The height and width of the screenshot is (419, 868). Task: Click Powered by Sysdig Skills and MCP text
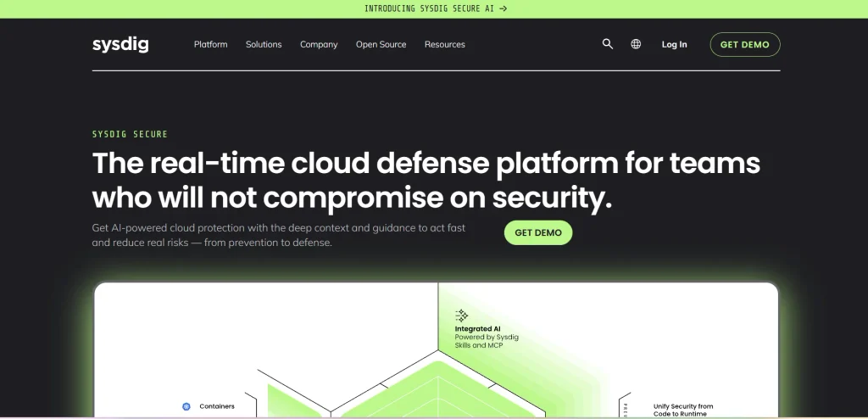(x=487, y=341)
